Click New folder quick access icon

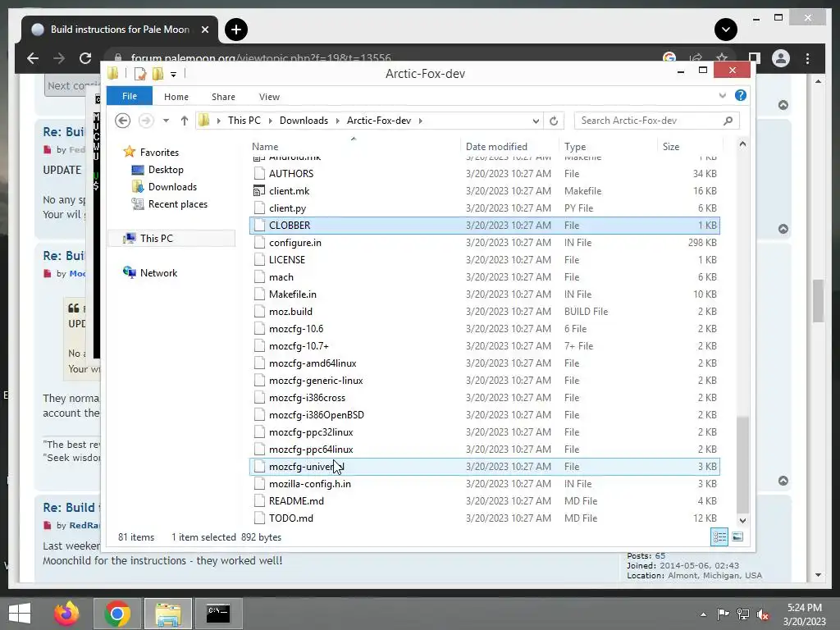158,73
